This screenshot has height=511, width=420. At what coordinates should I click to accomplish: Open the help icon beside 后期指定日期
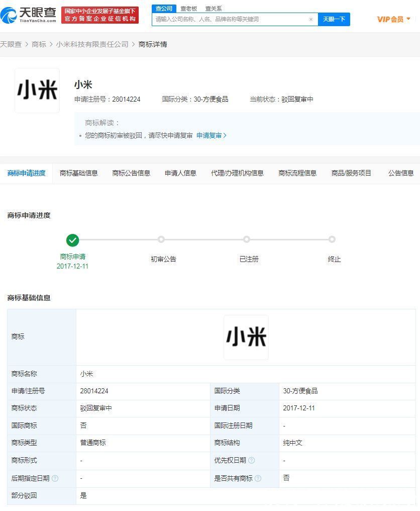55,478
